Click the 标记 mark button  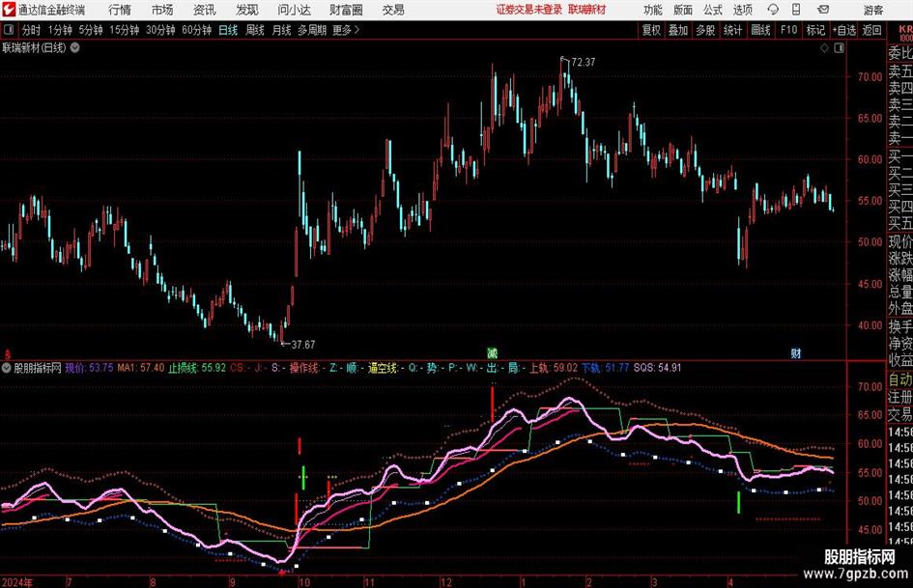[815, 30]
